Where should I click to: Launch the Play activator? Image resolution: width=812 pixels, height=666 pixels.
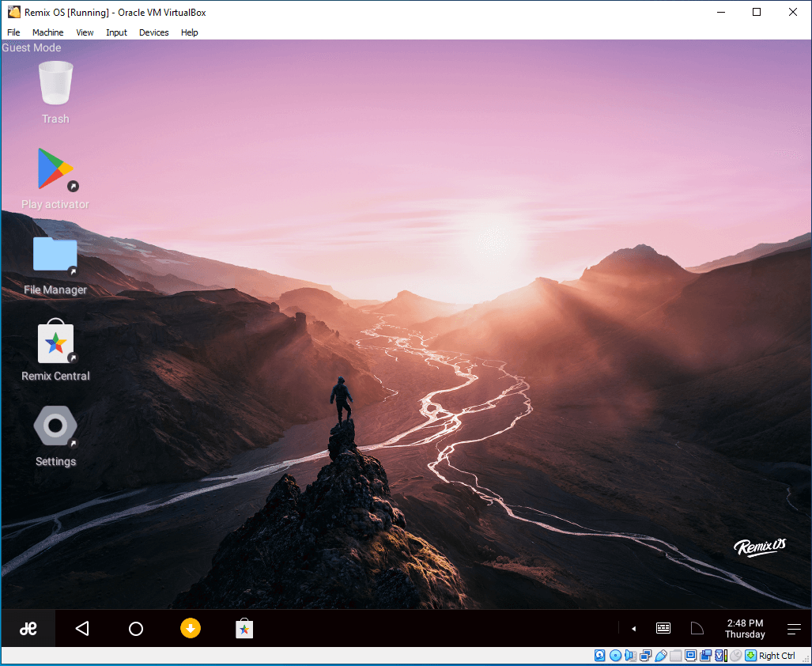pyautogui.click(x=55, y=171)
